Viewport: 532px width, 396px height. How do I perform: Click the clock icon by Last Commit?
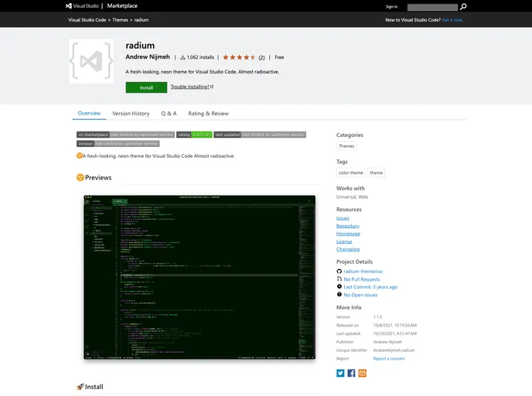(x=339, y=287)
